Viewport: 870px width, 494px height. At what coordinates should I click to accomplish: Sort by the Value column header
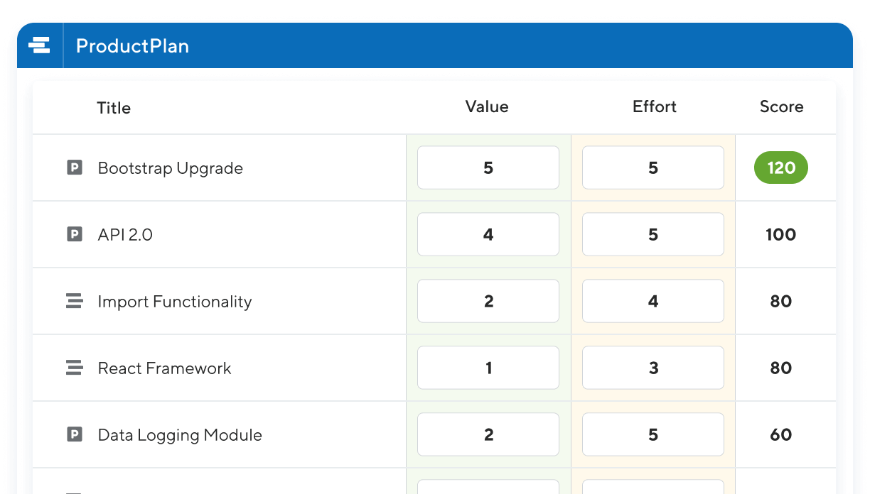pyautogui.click(x=487, y=107)
